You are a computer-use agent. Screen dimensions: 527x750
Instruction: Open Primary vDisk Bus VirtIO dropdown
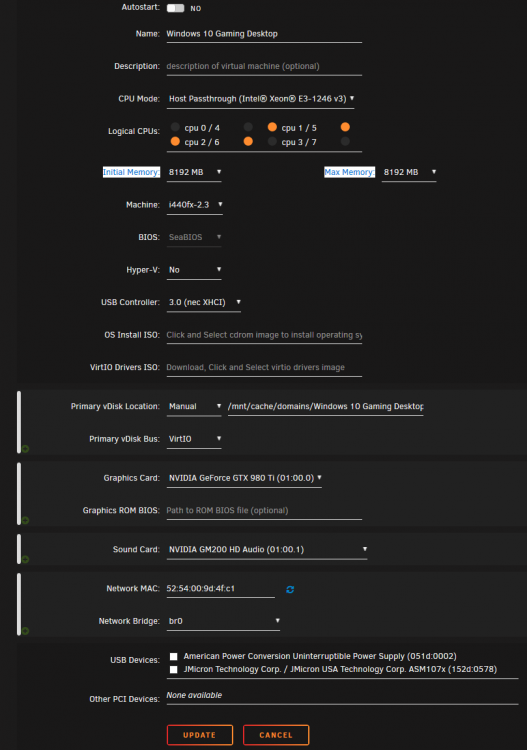[x=194, y=439]
